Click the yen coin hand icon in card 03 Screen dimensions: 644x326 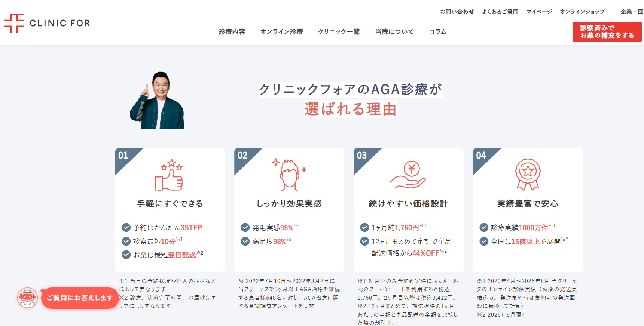408,175
